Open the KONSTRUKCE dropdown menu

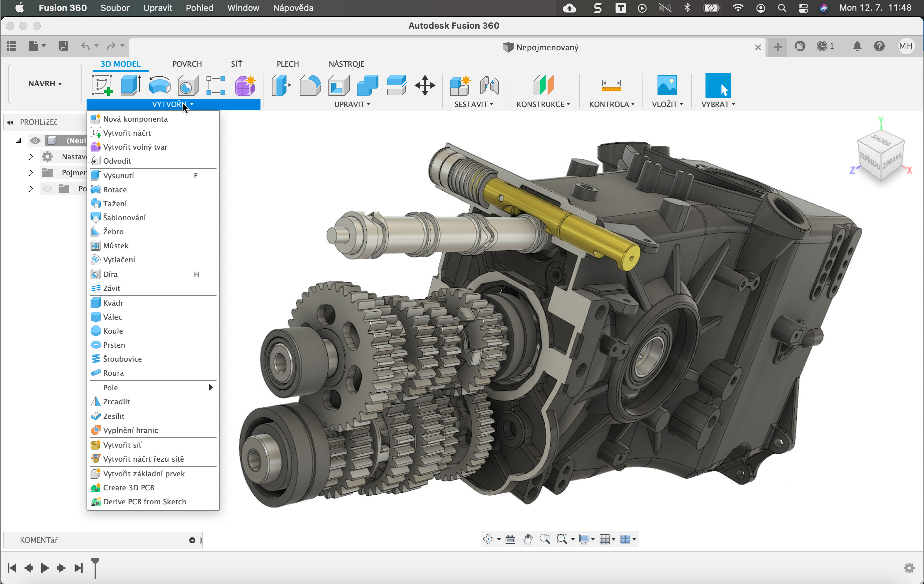pos(543,104)
